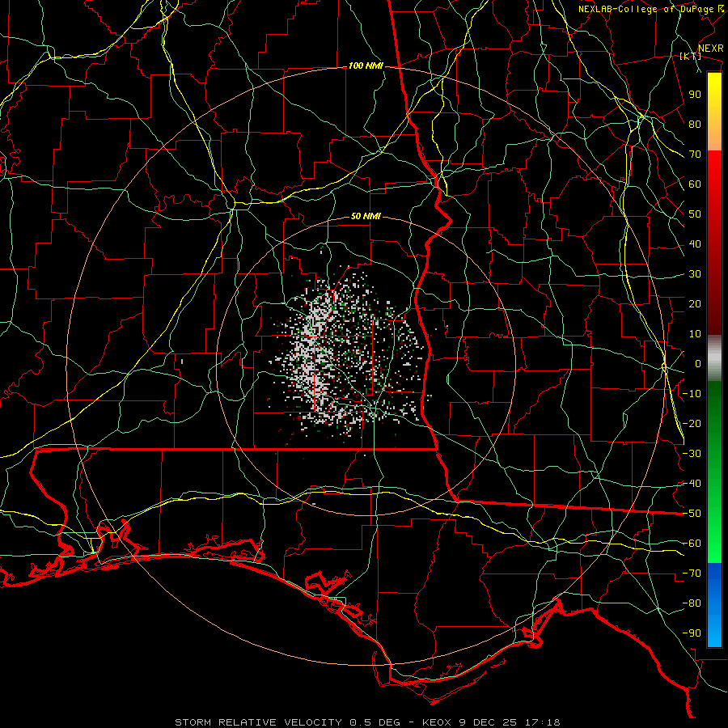
Task: Click the -10 scale value
Action: pos(692,394)
